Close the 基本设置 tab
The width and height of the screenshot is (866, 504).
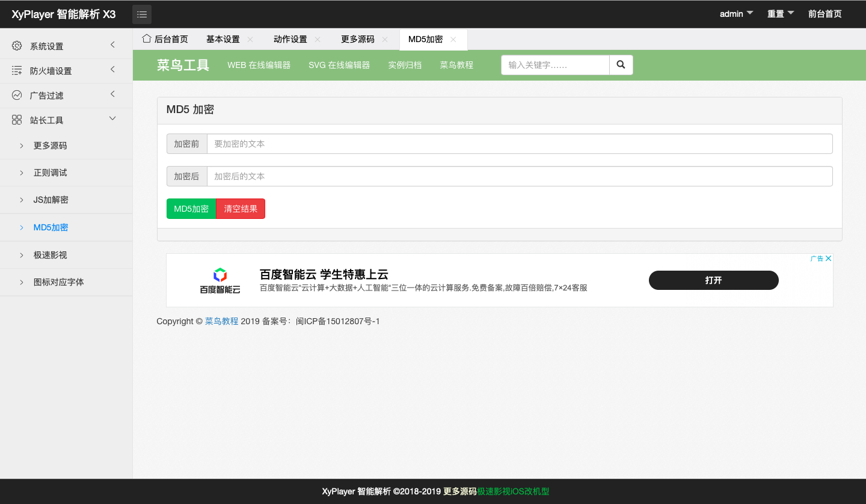(x=250, y=40)
